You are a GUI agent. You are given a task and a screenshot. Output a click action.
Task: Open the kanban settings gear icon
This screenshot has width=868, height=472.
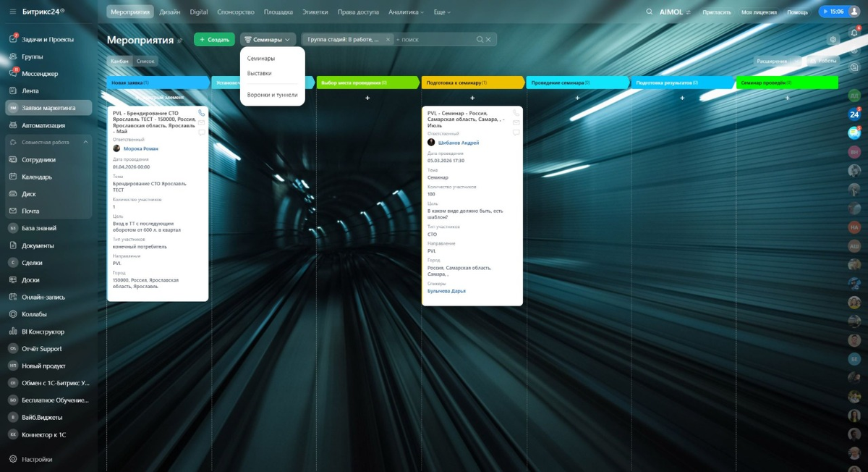(x=833, y=40)
